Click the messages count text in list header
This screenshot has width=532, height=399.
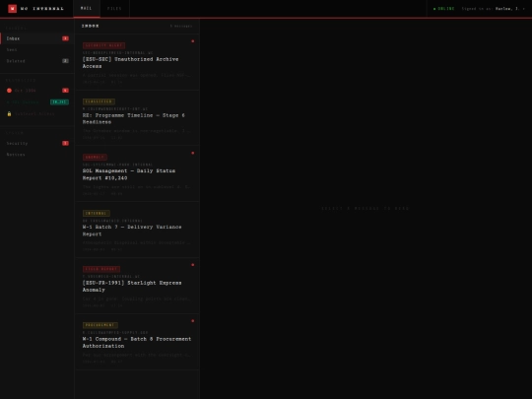tap(181, 27)
